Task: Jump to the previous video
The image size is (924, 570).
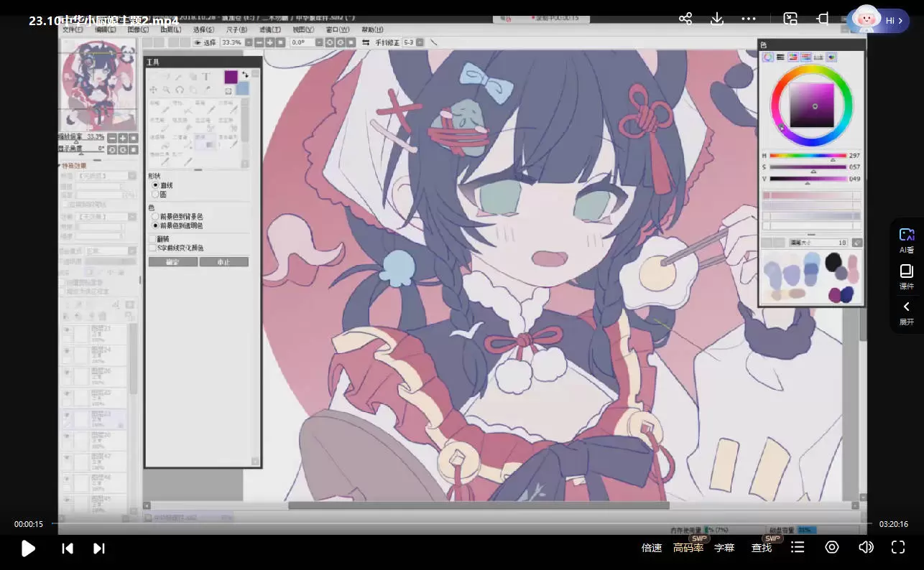Action: [x=68, y=548]
